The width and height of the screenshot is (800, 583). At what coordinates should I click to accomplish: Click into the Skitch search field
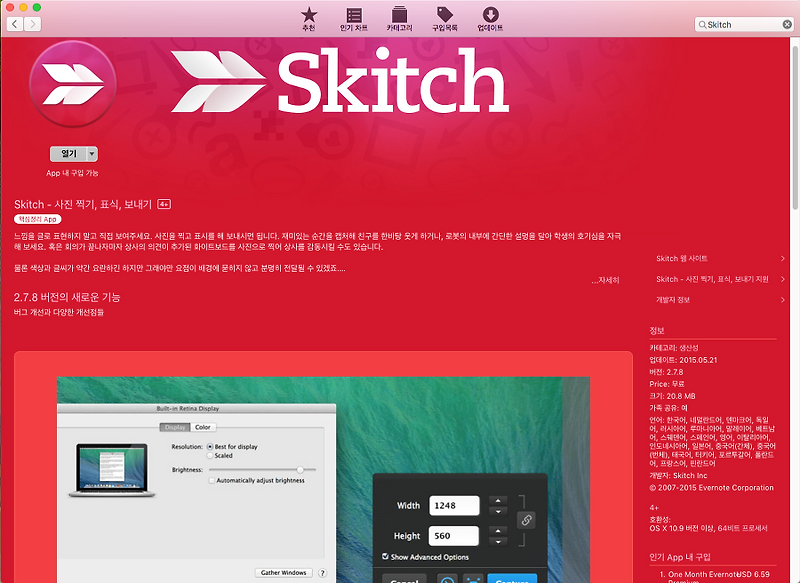pyautogui.click(x=744, y=24)
